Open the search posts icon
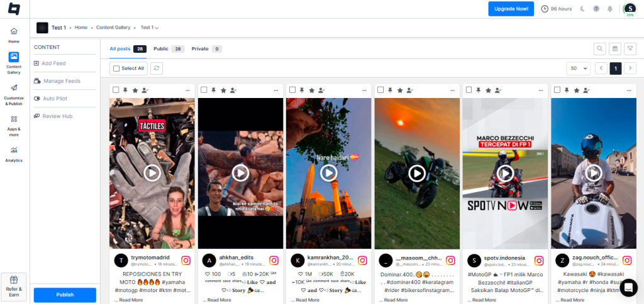Viewport: 644px width, 304px height. [x=599, y=49]
